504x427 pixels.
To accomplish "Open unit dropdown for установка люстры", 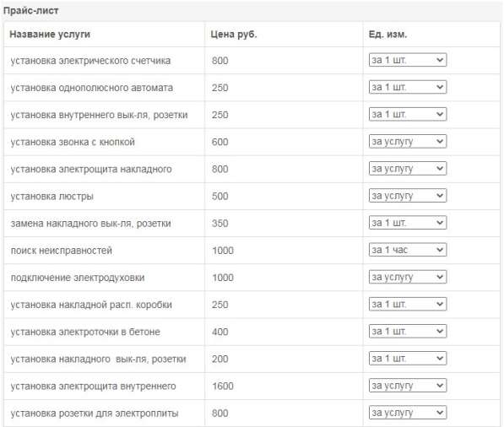I will 408,195.
